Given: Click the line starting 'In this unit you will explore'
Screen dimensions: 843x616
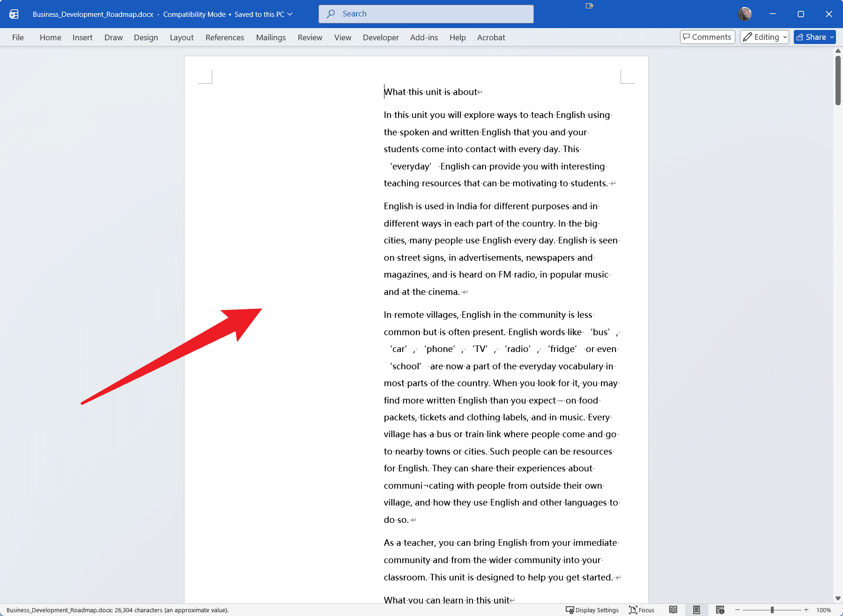Looking at the screenshot, I should (497, 115).
